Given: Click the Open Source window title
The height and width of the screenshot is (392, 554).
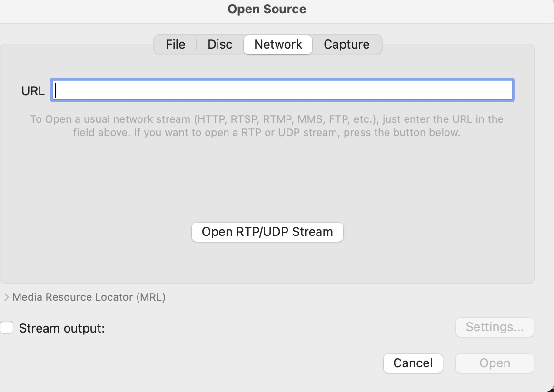Looking at the screenshot, I should tap(267, 9).
